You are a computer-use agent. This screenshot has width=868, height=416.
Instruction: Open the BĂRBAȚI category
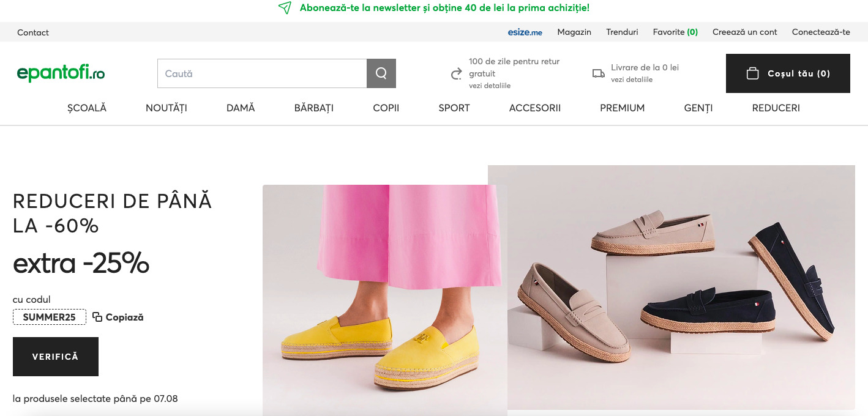click(x=314, y=108)
